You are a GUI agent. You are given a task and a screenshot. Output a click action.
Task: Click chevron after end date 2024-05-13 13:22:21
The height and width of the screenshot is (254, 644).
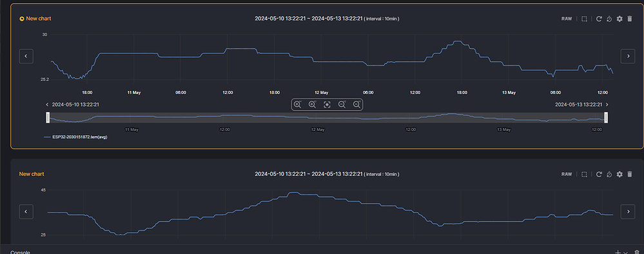pos(607,105)
